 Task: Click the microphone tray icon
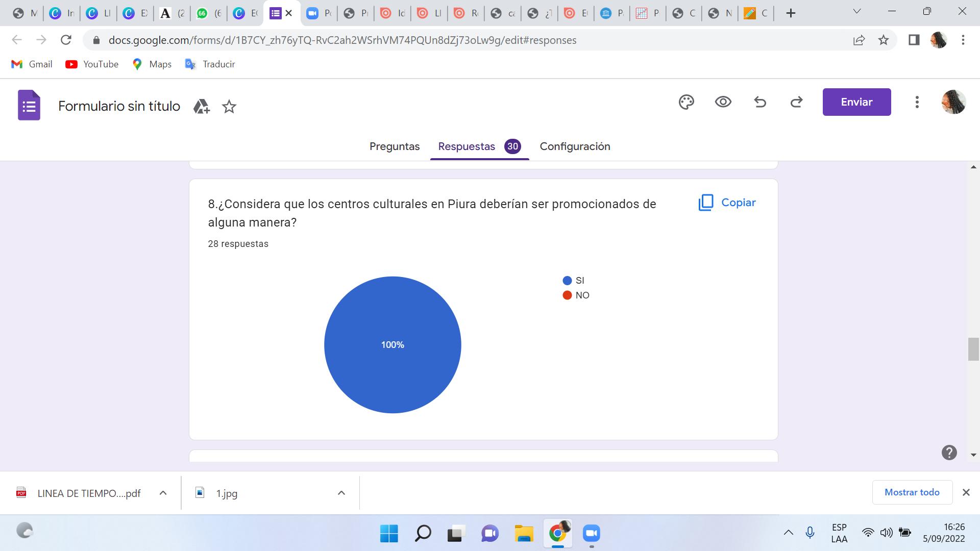tap(810, 533)
